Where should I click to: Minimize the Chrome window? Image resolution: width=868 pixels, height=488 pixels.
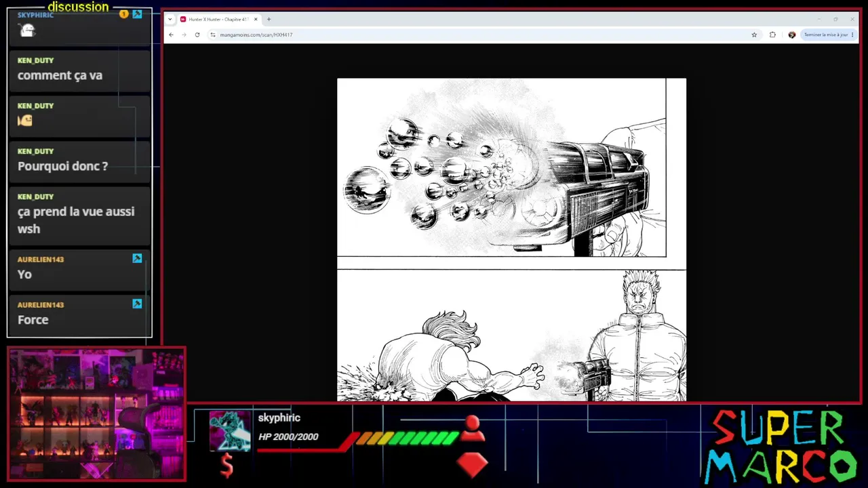[x=818, y=19]
